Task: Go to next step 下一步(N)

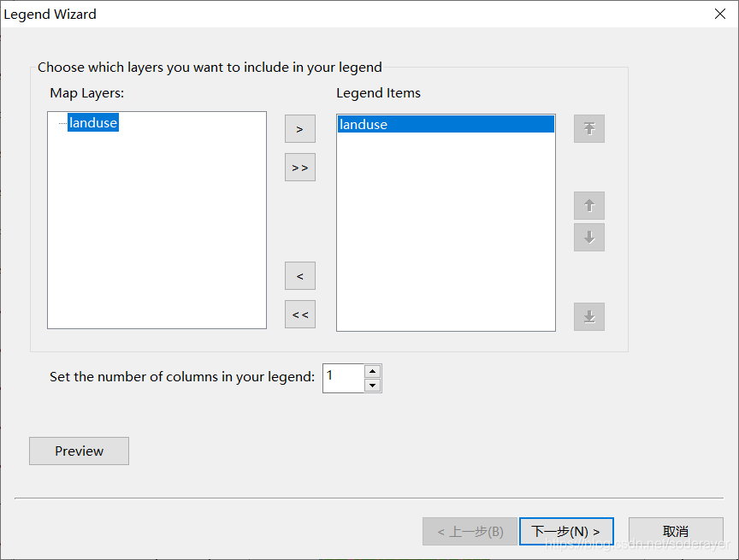Action: (x=566, y=531)
